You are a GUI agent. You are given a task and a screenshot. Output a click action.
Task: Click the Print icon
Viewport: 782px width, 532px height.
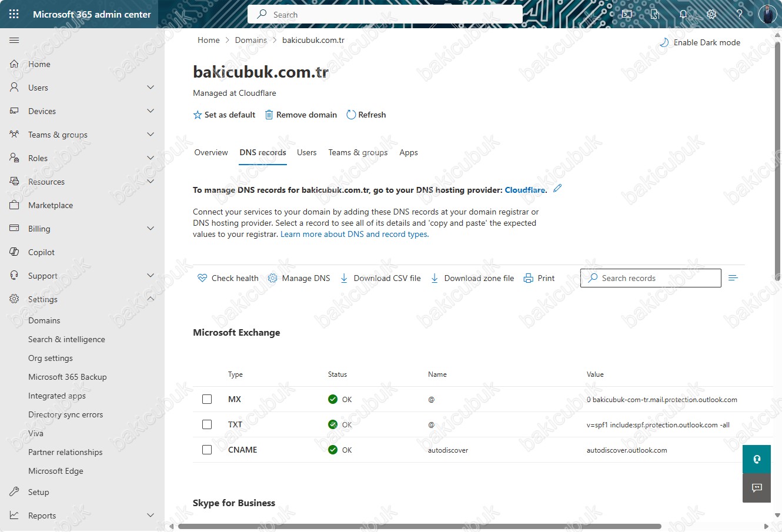(529, 278)
